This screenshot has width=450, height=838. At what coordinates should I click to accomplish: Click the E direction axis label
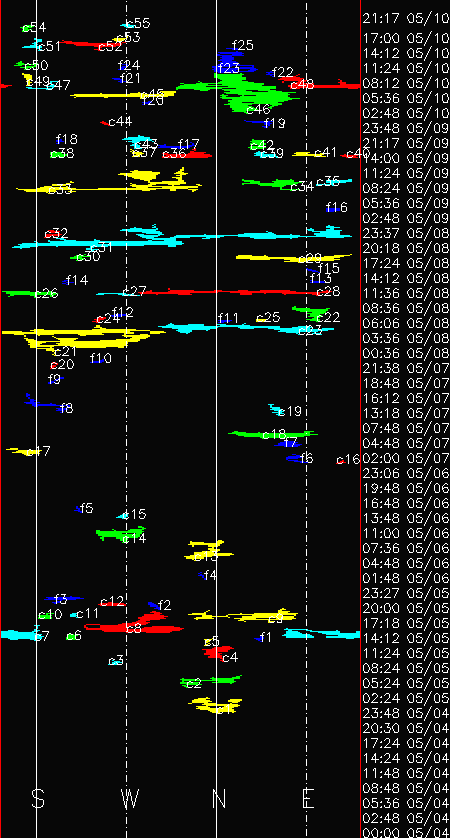pos(308,799)
